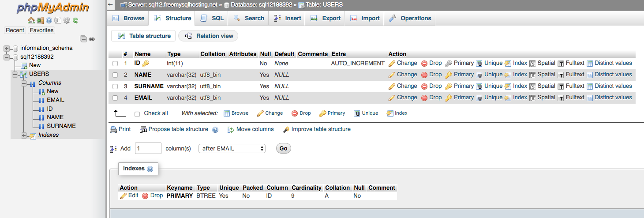Click Unique icon for EMAIL row
644x218 pixels.
coord(479,98)
